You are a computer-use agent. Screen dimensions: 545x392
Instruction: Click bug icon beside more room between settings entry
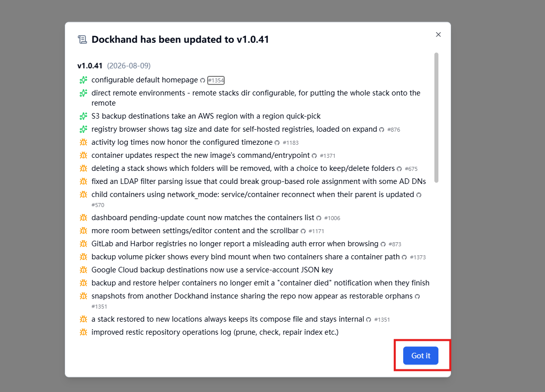click(83, 231)
